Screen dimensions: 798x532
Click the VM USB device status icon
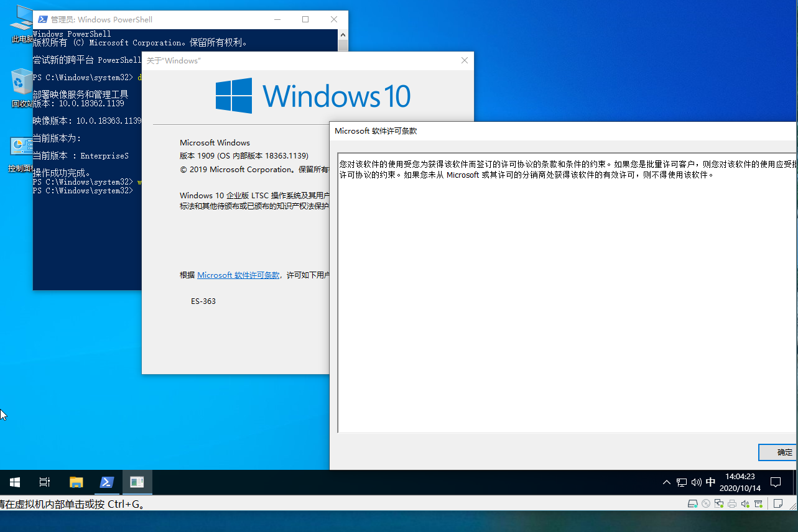click(757, 503)
